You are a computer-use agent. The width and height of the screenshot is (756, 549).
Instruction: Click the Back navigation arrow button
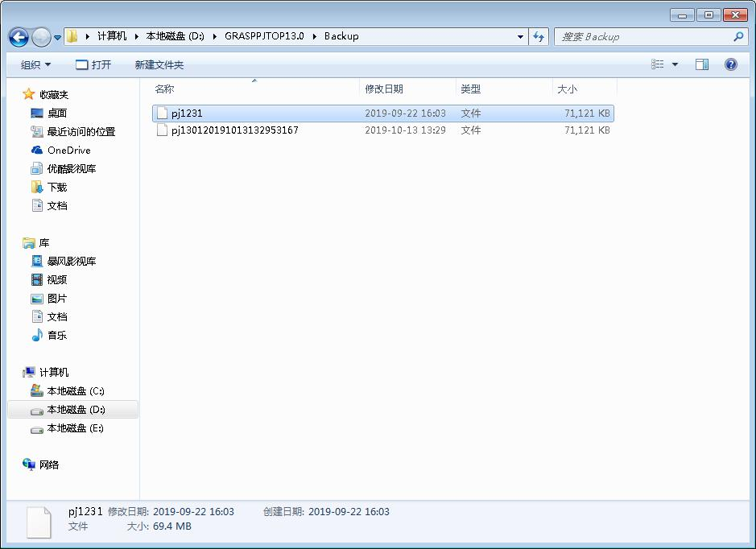point(19,37)
